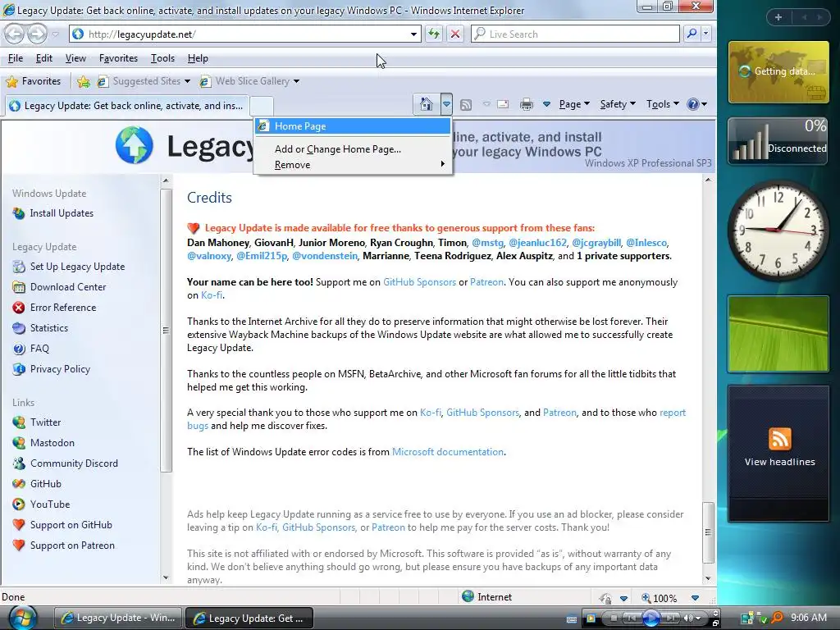Image resolution: width=840 pixels, height=630 pixels.
Task: Open the command bar Tools dropdown
Action: (x=663, y=104)
